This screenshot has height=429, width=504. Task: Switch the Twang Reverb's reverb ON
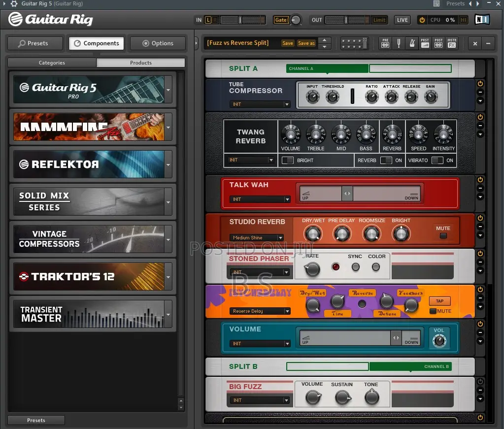coord(386,160)
